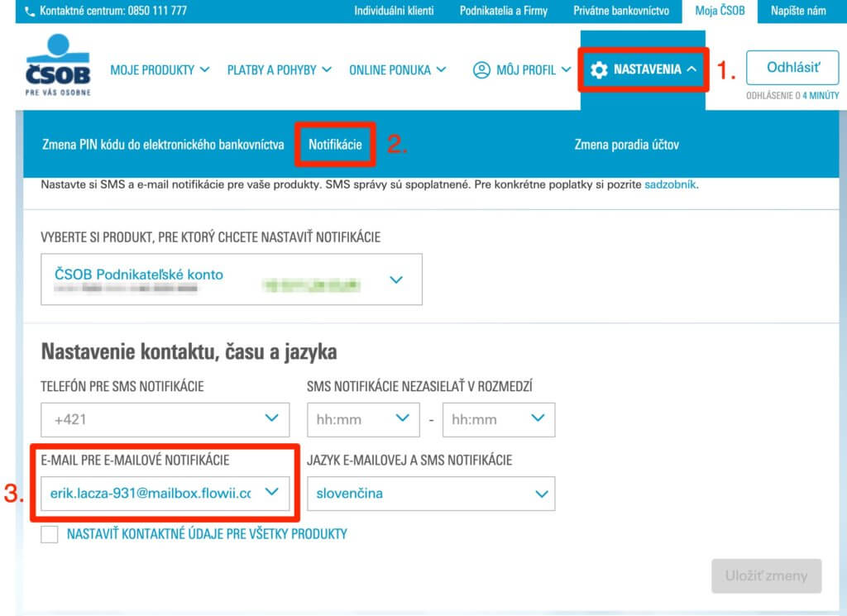Open the +421 phone number dropdown

click(165, 419)
